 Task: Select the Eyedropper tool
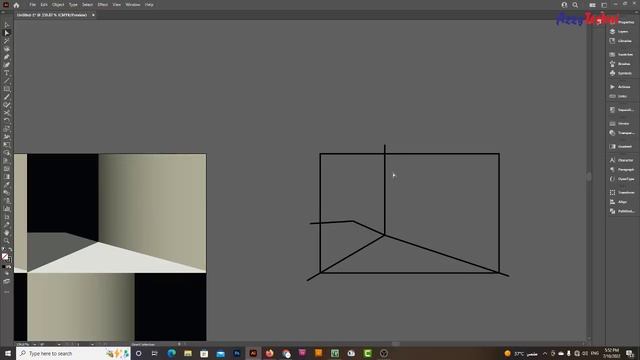(x=7, y=185)
